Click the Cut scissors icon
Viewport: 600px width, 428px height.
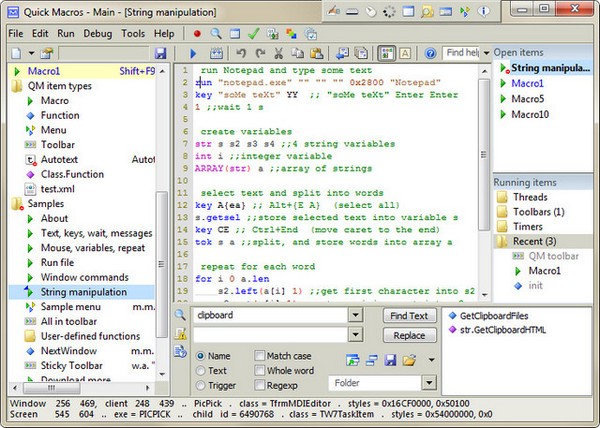(280, 53)
